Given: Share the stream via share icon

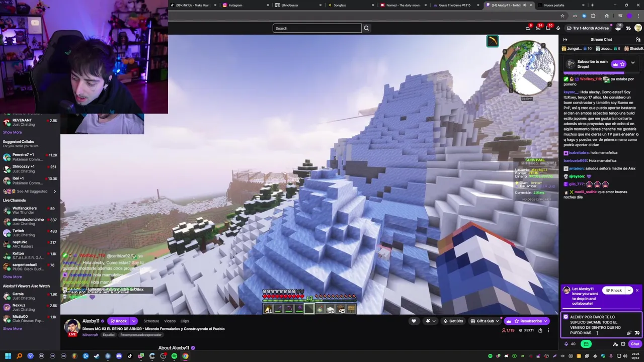Looking at the screenshot, I should pos(540,330).
